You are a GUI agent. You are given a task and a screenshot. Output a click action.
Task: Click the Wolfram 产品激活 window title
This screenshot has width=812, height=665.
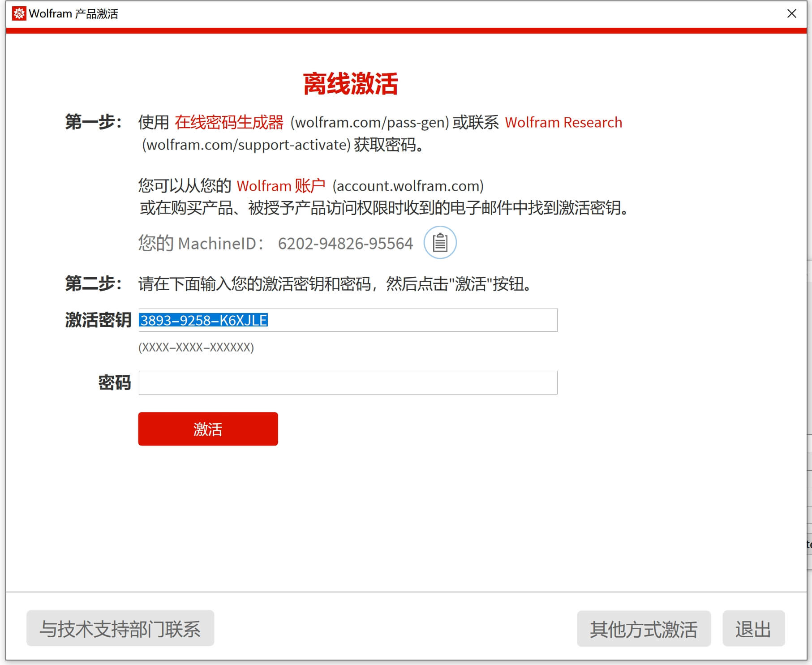73,14
